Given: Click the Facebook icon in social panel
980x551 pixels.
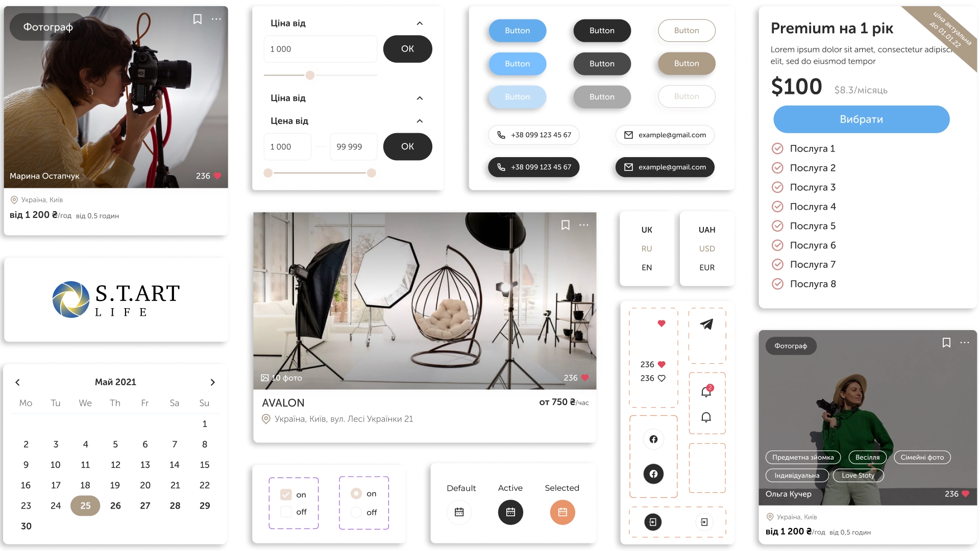Looking at the screenshot, I should click(x=653, y=439).
